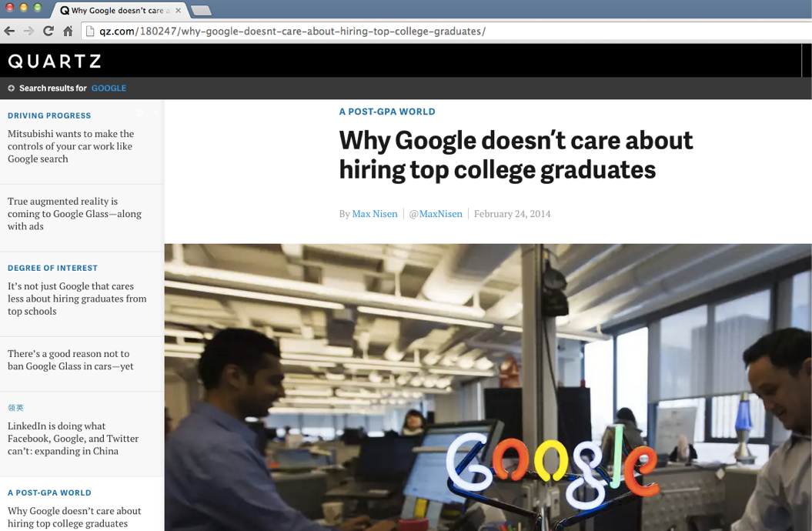The height and width of the screenshot is (531, 812).
Task: Click the Quartz logo
Action: [55, 61]
